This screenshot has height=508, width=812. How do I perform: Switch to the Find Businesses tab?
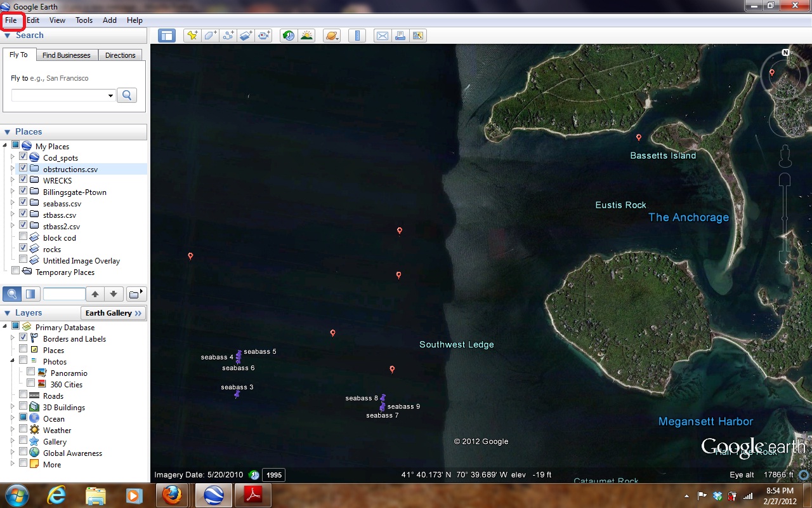point(67,55)
